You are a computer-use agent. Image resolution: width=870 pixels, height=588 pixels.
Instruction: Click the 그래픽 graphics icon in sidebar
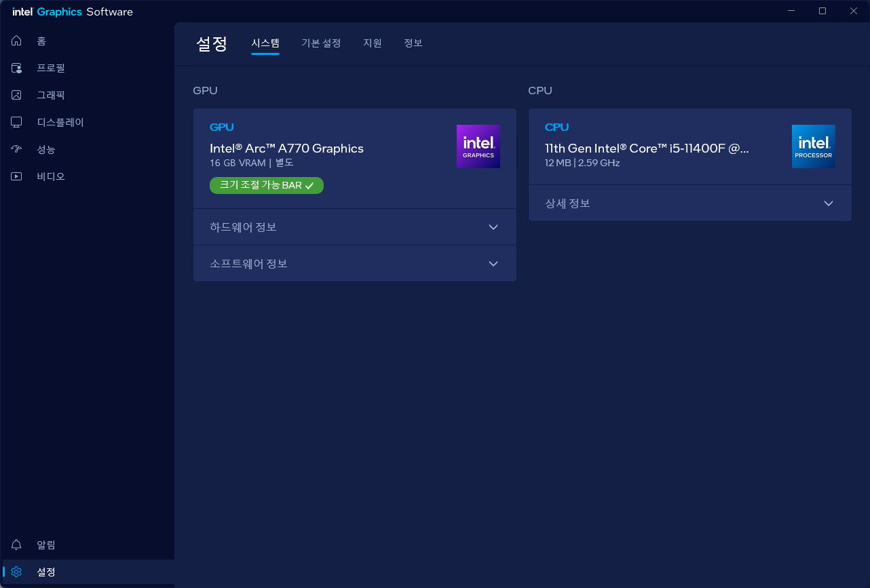point(17,95)
